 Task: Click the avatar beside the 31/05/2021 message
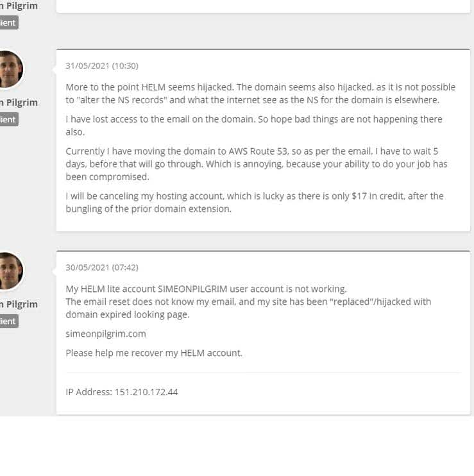click(x=10, y=69)
